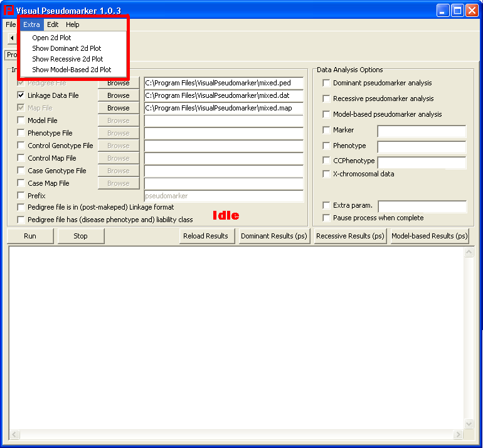The image size is (483, 448).
Task: Click the Run button
Action: pos(30,236)
